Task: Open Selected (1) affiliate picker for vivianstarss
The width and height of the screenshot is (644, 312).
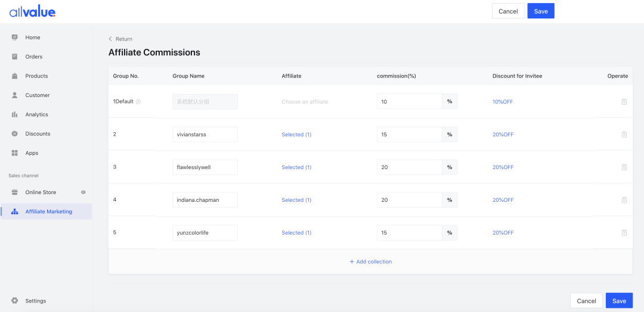Action: point(296,135)
